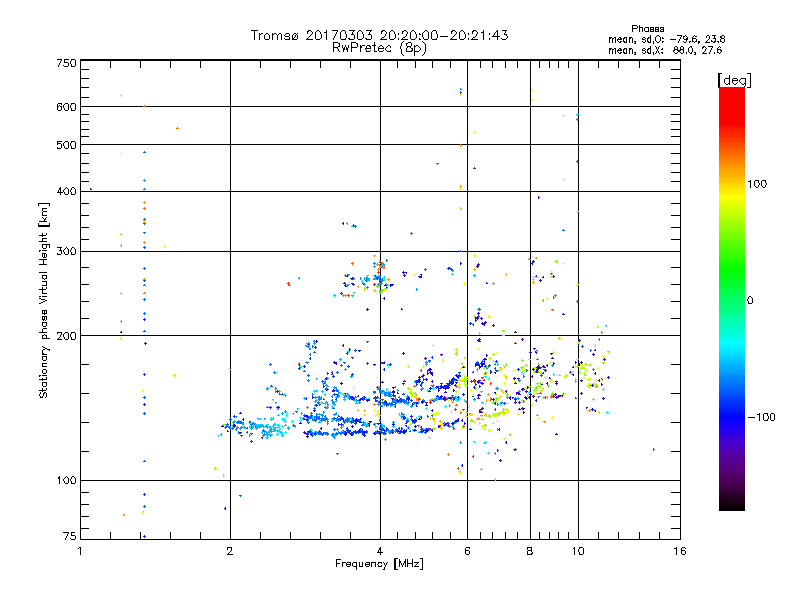The width and height of the screenshot is (800, 600).
Task: Click the '4' frequency axis label
Action: pyautogui.click(x=380, y=551)
